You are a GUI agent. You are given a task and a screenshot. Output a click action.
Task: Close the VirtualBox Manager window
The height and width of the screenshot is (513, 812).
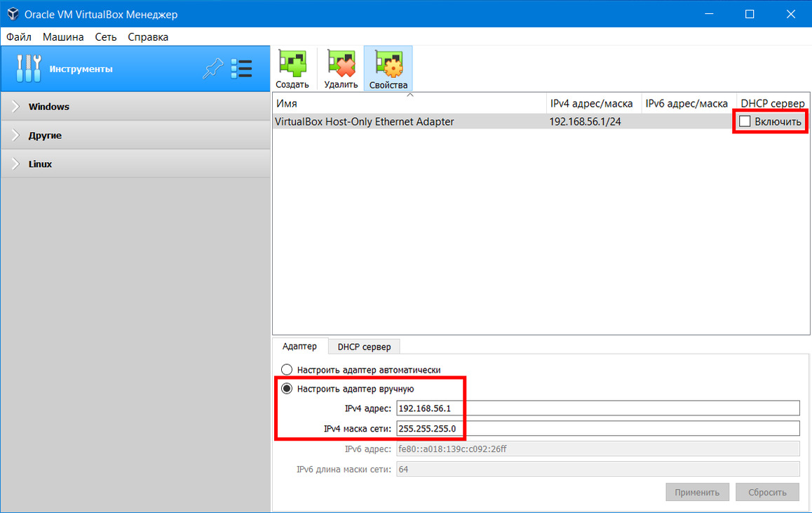tap(791, 14)
